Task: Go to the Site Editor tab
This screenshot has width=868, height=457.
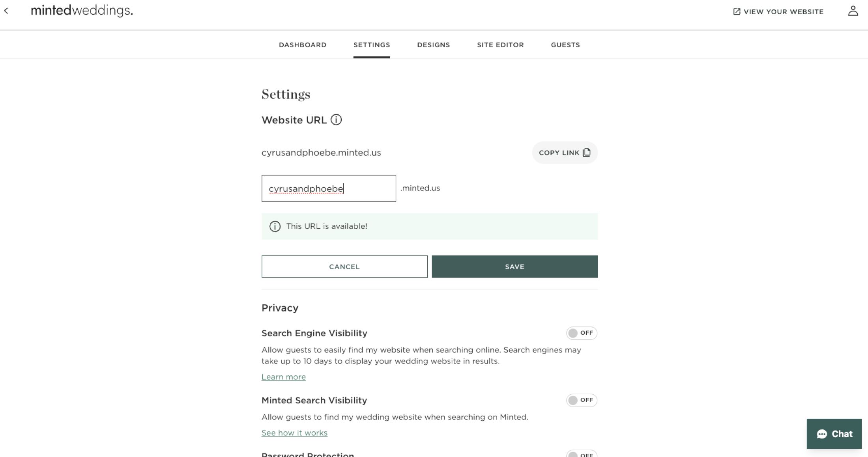Action: pyautogui.click(x=500, y=45)
